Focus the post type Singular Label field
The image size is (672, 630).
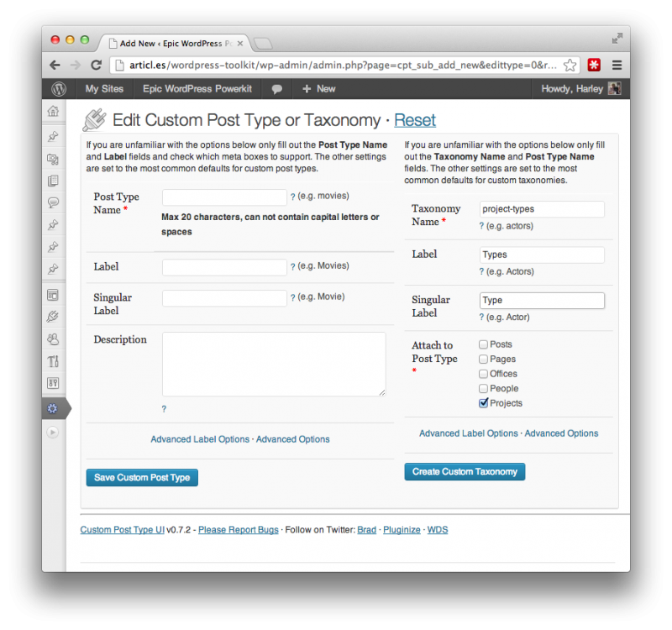pyautogui.click(x=224, y=298)
